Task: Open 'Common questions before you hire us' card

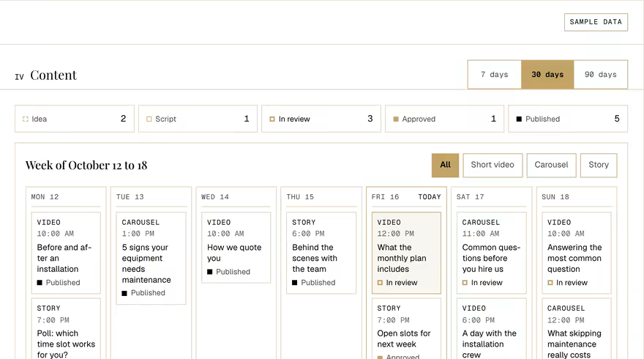Action: coord(491,253)
